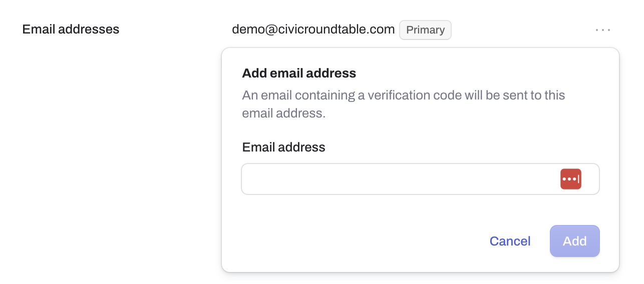Image resolution: width=644 pixels, height=284 pixels.
Task: Click the Add email address card title
Action: (x=299, y=73)
